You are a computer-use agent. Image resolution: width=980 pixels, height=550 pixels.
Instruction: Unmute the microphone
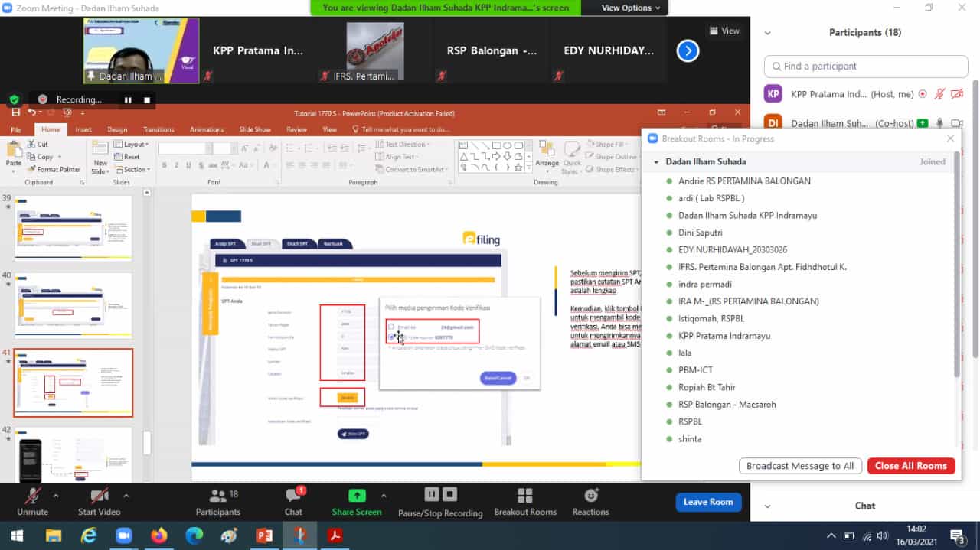(x=32, y=496)
